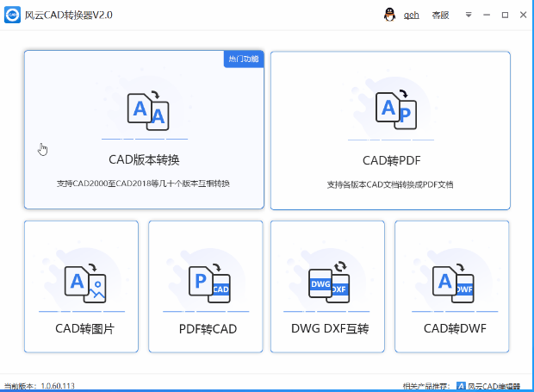Open the 风云CAD编辑器 recommended product link
Screen dimensions: 534x392
click(494, 386)
